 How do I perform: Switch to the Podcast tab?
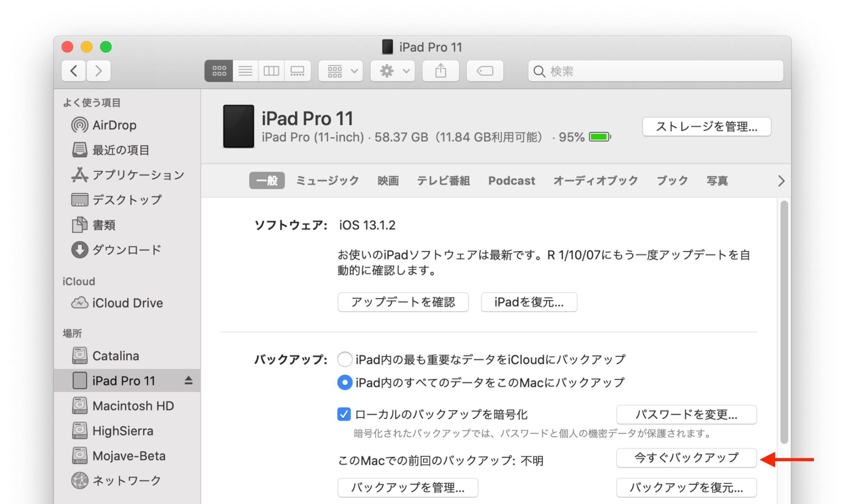coord(512,180)
